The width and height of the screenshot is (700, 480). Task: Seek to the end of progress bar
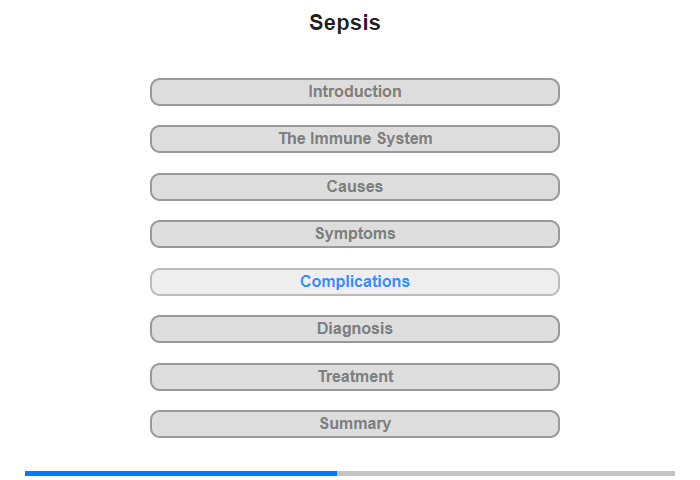point(672,473)
